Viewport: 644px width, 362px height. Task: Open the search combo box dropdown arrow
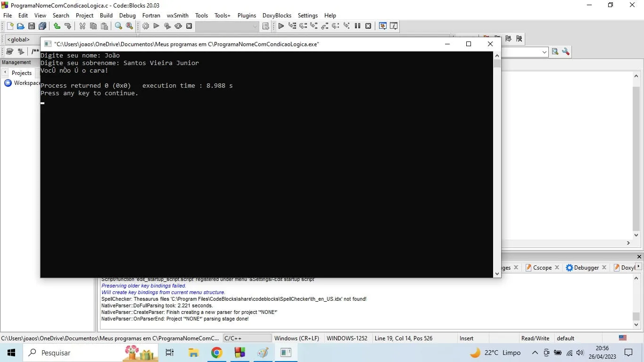(544, 52)
